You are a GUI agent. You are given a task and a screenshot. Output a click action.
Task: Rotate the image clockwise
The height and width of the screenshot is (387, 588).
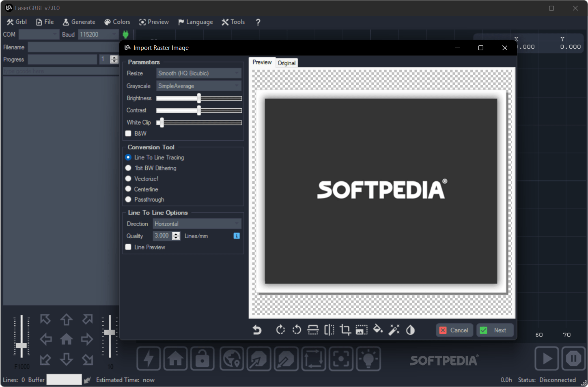tap(280, 330)
